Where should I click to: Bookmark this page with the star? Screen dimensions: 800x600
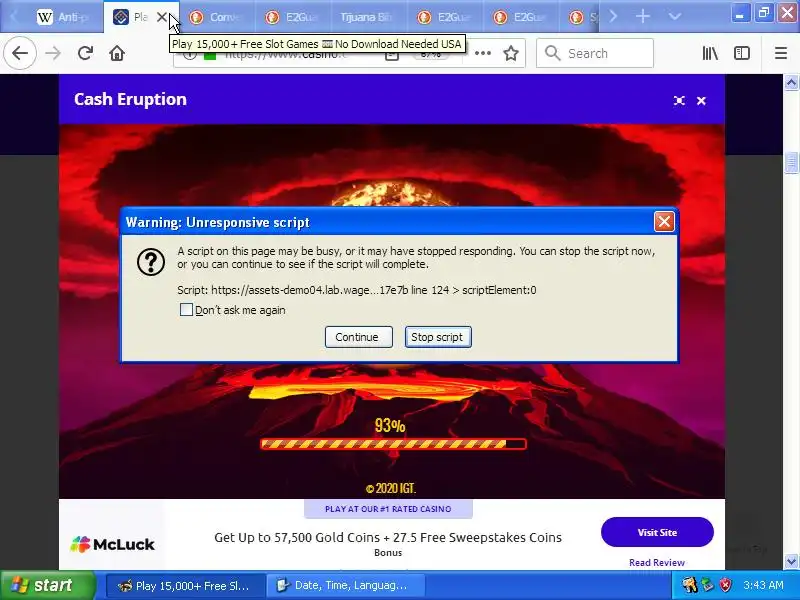point(511,53)
